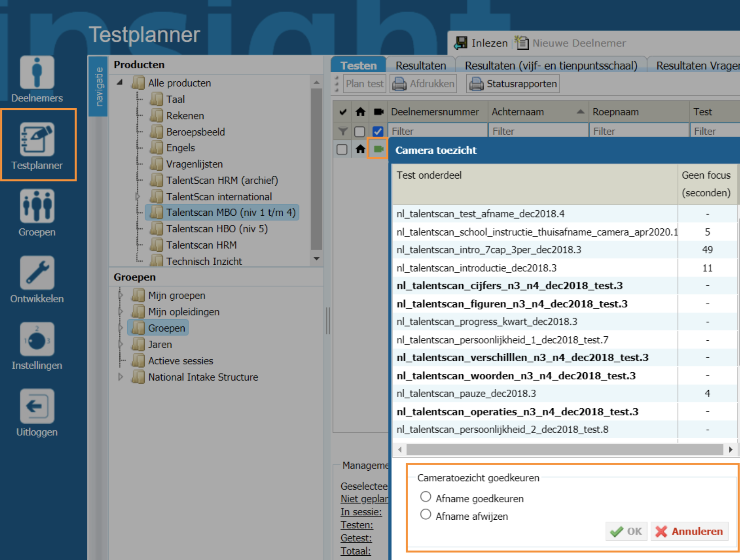
Task: Collapse the Alle producten tree node
Action: [x=120, y=83]
